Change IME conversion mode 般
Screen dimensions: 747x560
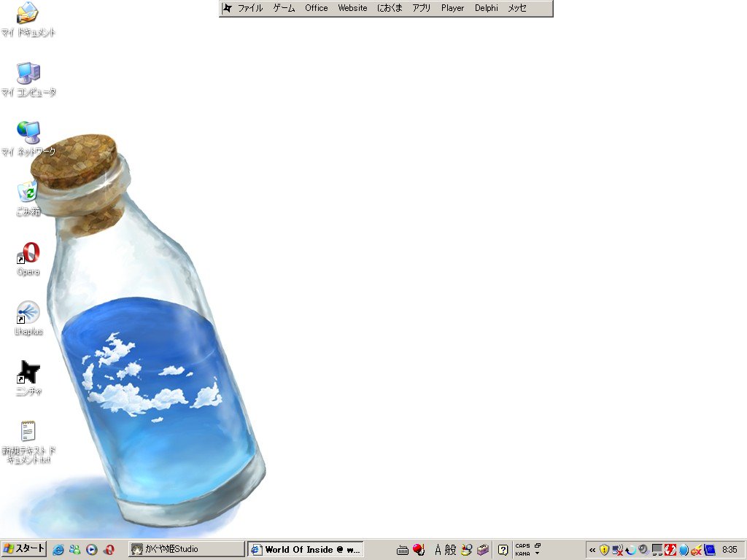point(450,550)
